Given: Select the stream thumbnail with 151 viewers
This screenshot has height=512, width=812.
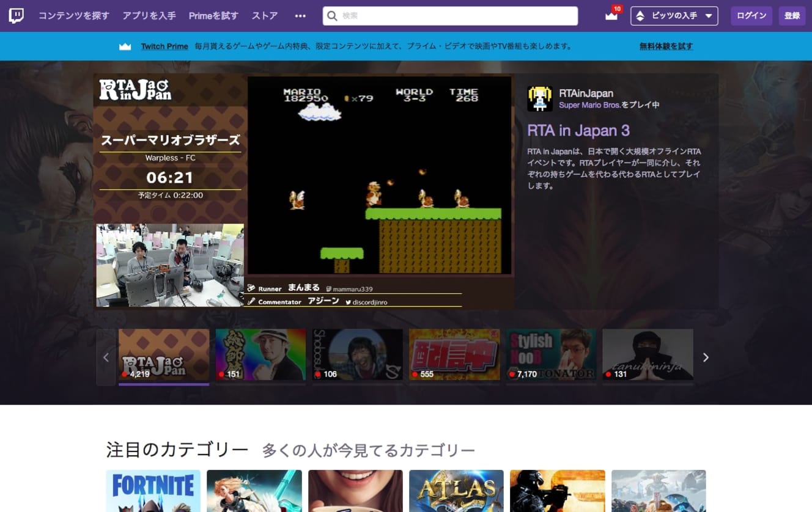Looking at the screenshot, I should tap(260, 355).
